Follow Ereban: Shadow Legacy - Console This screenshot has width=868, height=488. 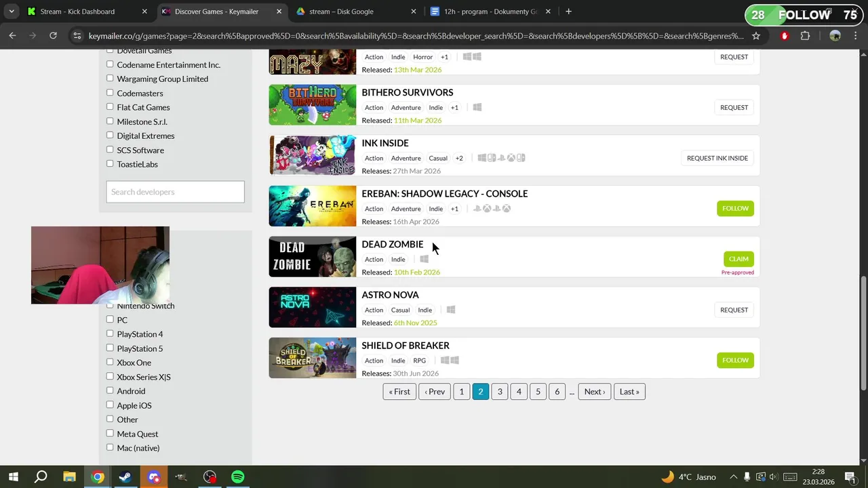735,208
